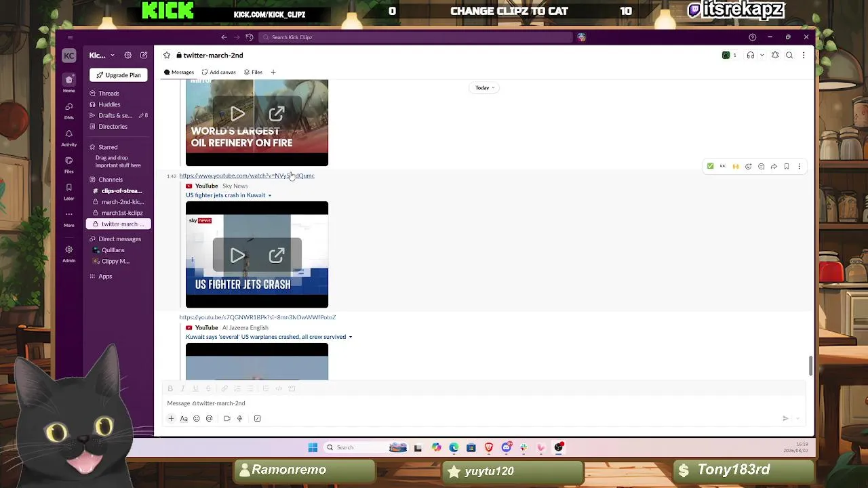Click Search Kick CLipz field
This screenshot has width=868, height=488.
[416, 37]
